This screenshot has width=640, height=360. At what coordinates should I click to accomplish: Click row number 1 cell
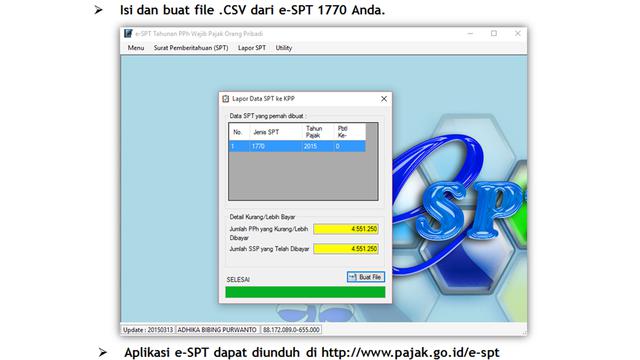[239, 146]
